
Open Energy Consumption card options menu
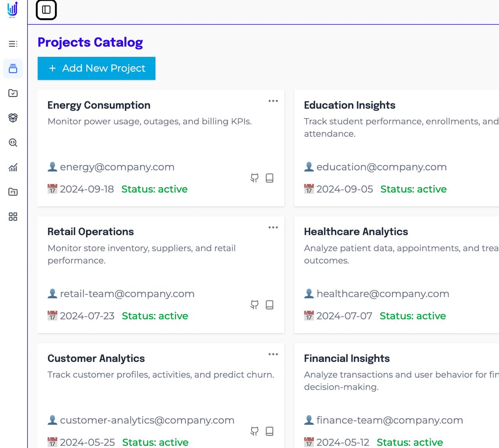(273, 101)
